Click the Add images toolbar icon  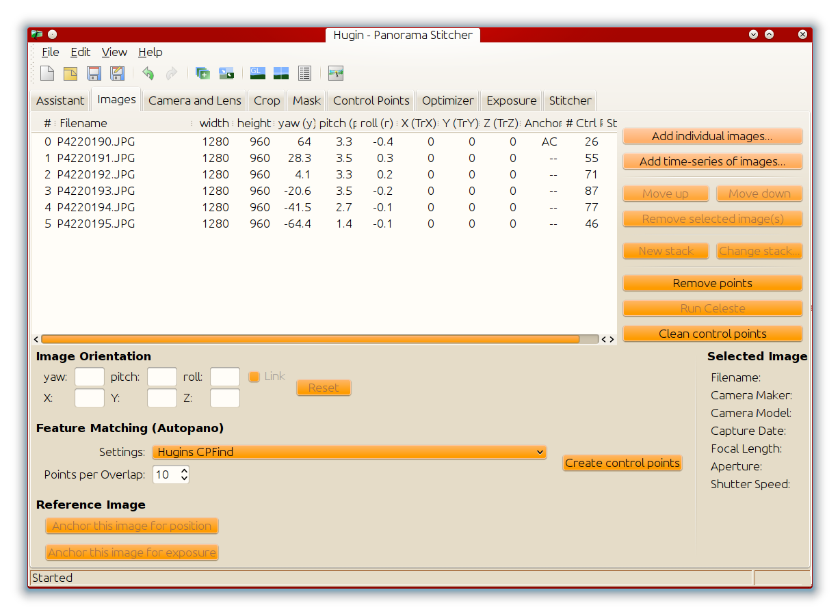click(x=202, y=73)
